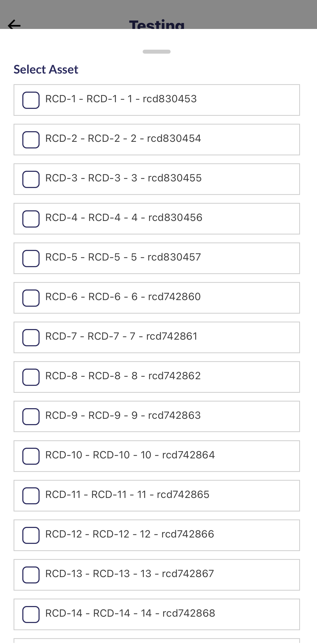
Task: Tap the RCD-7 asset label text
Action: click(x=121, y=336)
